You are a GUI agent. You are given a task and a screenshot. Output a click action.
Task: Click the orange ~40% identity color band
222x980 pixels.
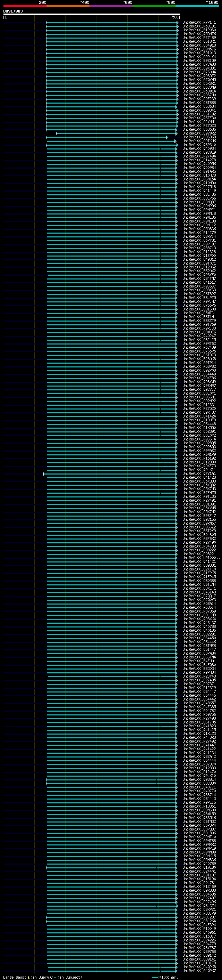pyautogui.click(x=68, y=6)
